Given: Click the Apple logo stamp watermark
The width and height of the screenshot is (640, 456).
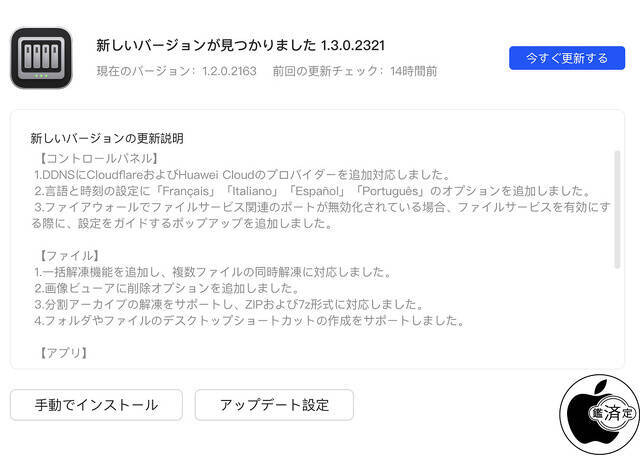Looking at the screenshot, I should tap(599, 414).
